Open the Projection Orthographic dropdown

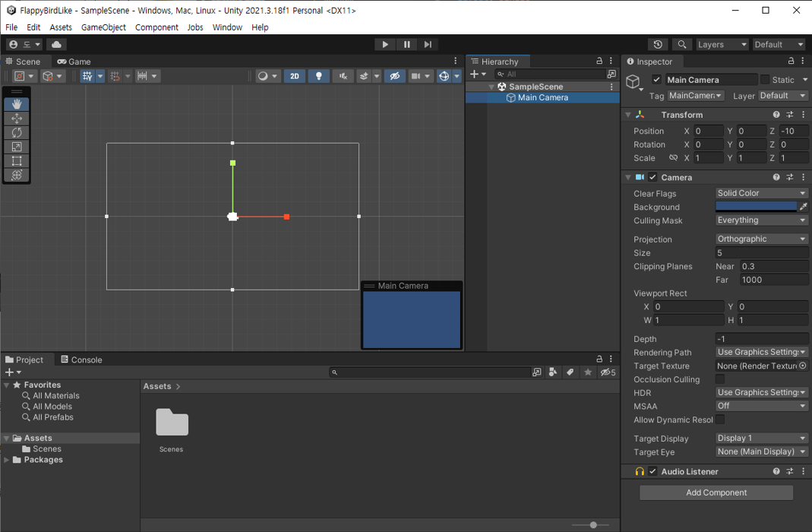[761, 239]
